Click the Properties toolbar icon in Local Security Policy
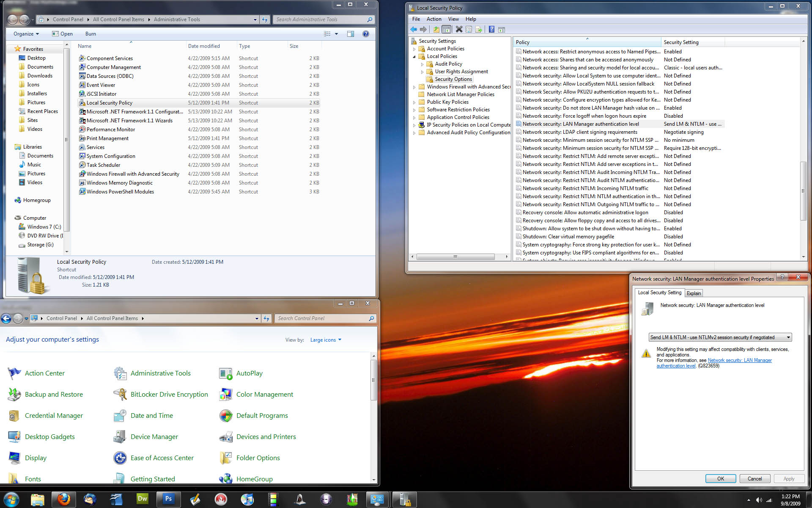This screenshot has width=812, height=508. [x=469, y=30]
